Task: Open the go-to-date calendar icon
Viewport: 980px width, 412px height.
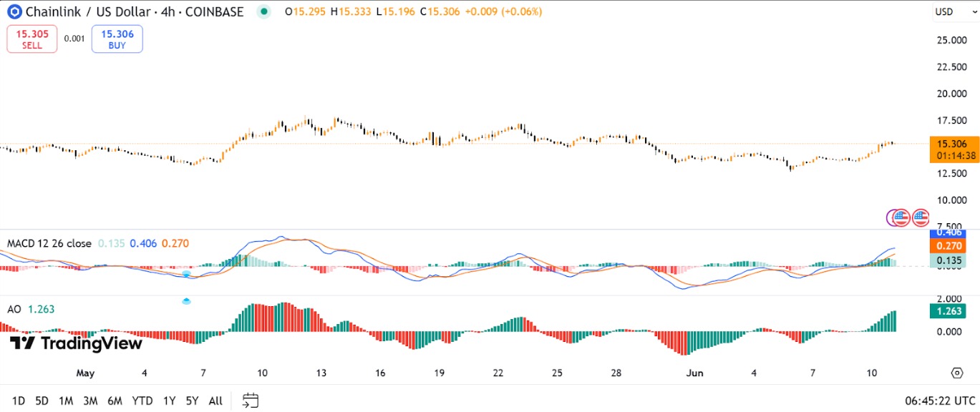Action: click(x=251, y=401)
